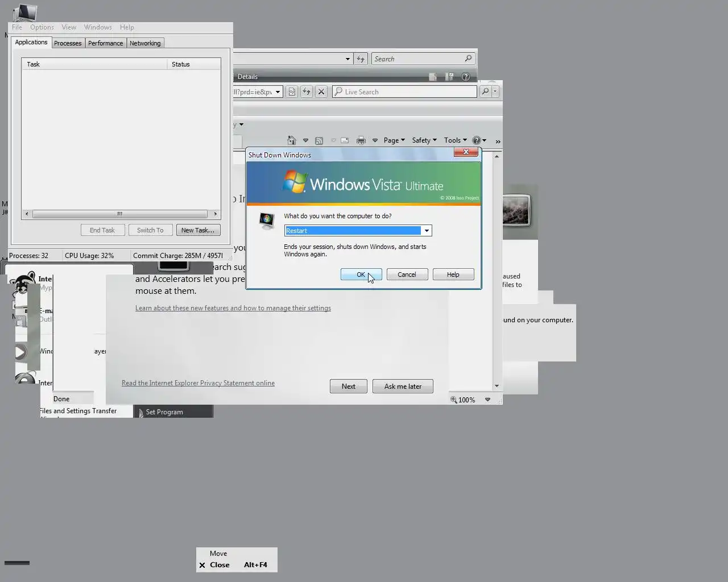Click the magnifier in Explorer Search box

[468, 59]
